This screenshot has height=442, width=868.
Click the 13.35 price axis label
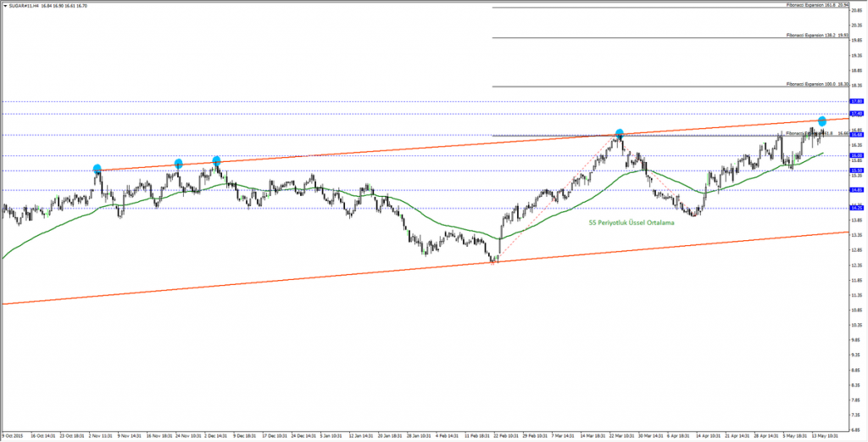[857, 235]
